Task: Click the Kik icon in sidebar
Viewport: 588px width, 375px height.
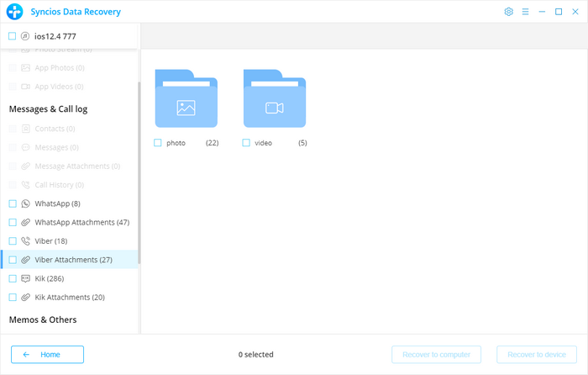Action: (26, 278)
